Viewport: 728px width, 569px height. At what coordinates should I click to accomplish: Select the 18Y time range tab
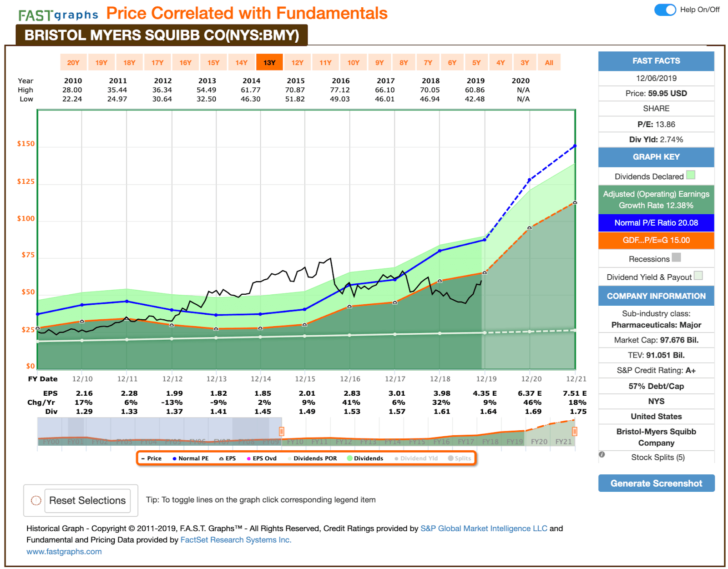click(x=130, y=63)
